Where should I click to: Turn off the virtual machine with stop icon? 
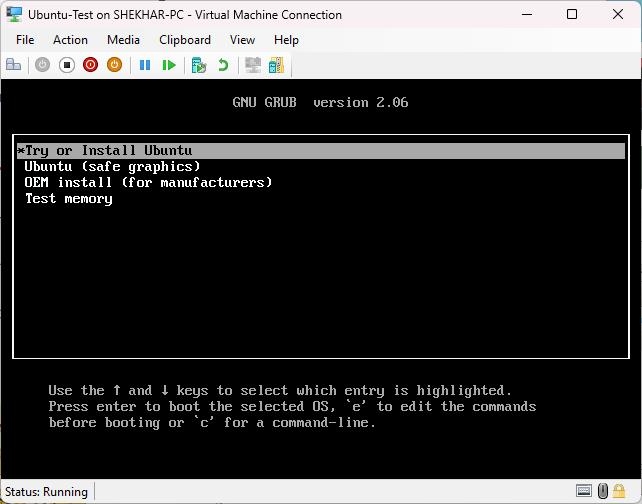(67, 65)
